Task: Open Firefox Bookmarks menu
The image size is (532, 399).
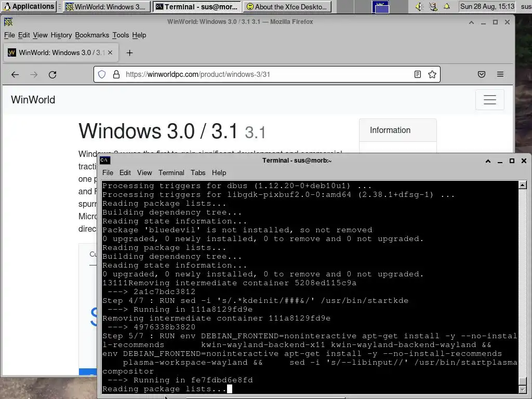Action: [92, 35]
